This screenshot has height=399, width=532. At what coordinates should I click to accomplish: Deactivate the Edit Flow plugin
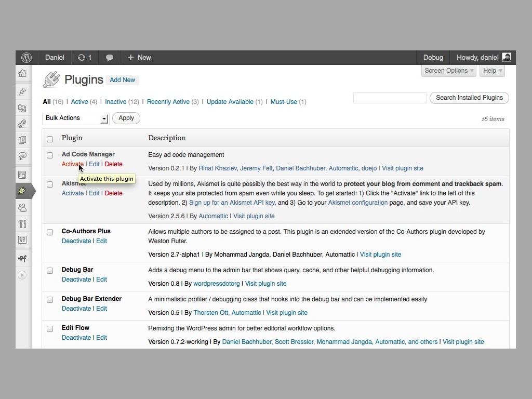(x=76, y=338)
